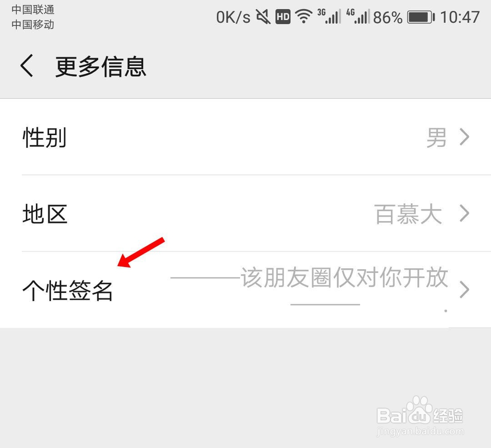
Task: Tap the 4G signal strength icon
Action: click(x=358, y=17)
